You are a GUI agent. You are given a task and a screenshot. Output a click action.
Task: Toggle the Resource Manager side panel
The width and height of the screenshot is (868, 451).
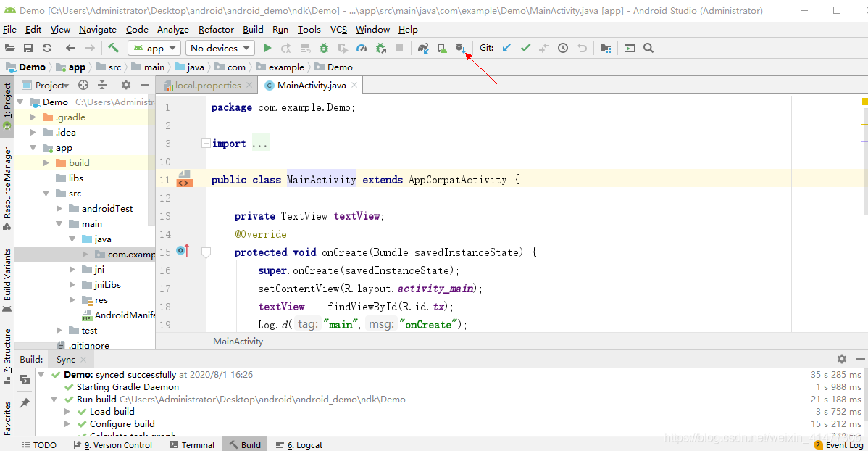pyautogui.click(x=7, y=189)
